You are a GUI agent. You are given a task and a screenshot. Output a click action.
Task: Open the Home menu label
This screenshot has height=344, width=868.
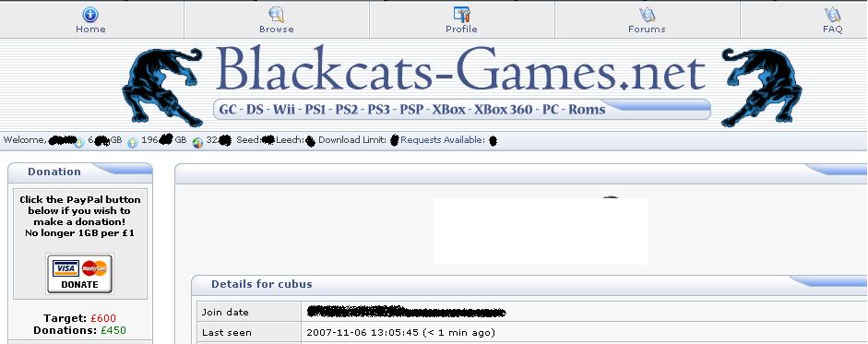[90, 30]
